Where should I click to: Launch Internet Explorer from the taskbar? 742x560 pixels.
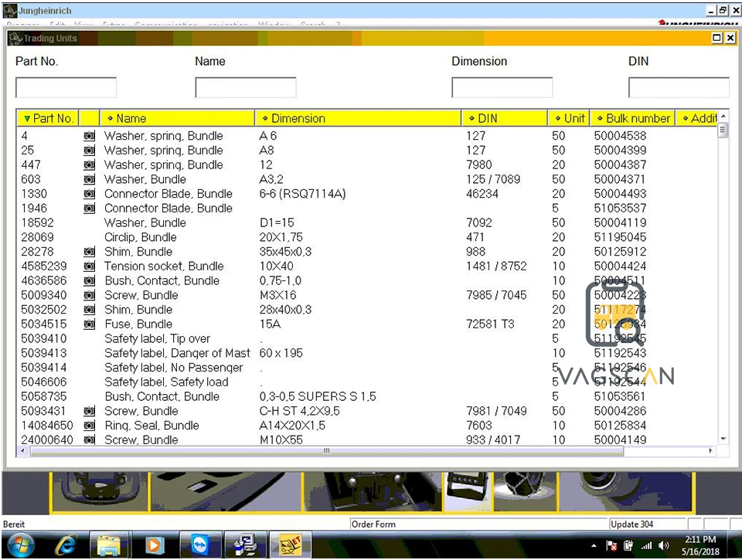[66, 545]
